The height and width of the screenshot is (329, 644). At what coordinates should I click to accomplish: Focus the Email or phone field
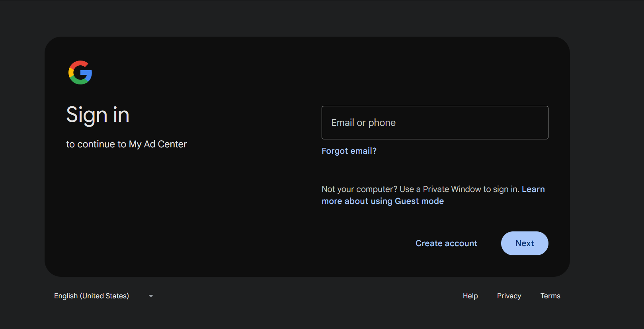(435, 123)
